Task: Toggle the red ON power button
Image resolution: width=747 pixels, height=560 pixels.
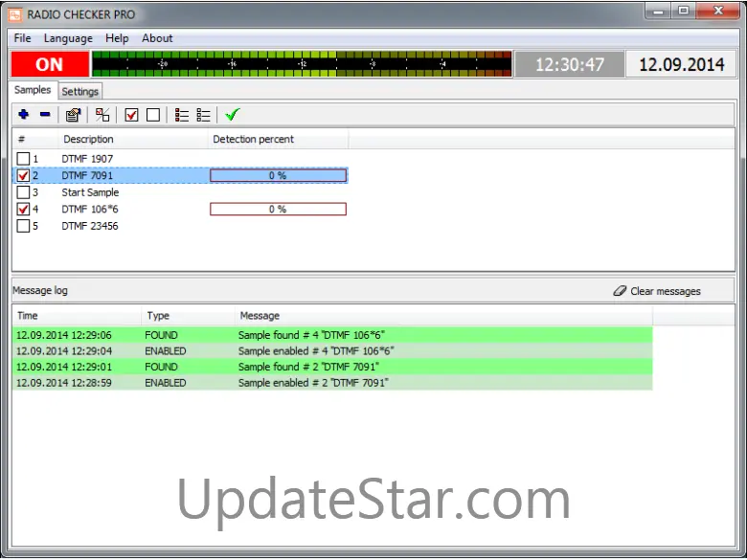Action: pyautogui.click(x=50, y=64)
